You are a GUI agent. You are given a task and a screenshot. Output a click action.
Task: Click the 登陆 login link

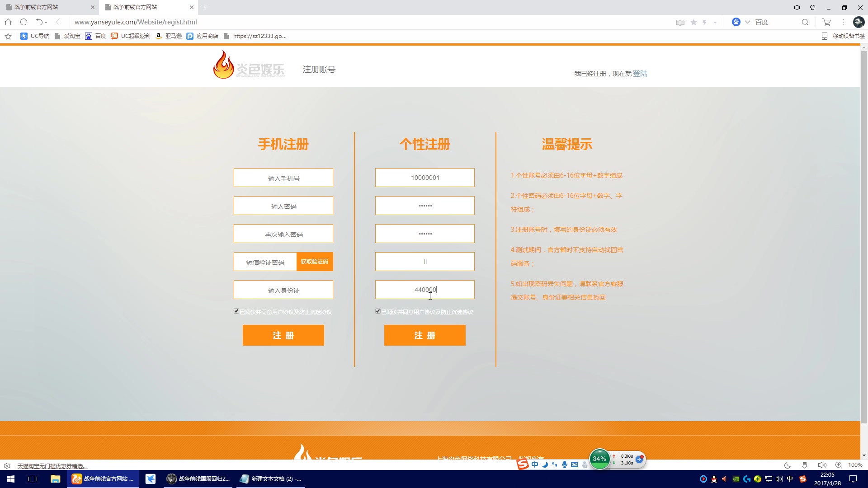tap(640, 74)
